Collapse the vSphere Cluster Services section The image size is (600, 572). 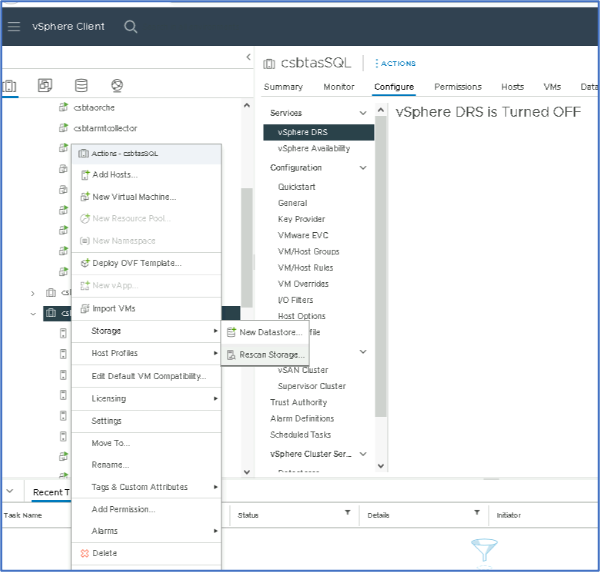363,454
